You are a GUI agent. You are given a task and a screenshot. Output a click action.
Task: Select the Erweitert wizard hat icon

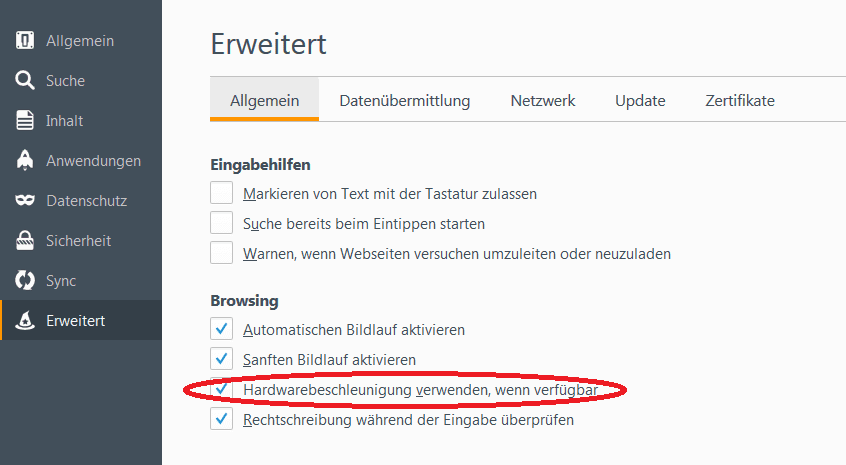(x=25, y=320)
